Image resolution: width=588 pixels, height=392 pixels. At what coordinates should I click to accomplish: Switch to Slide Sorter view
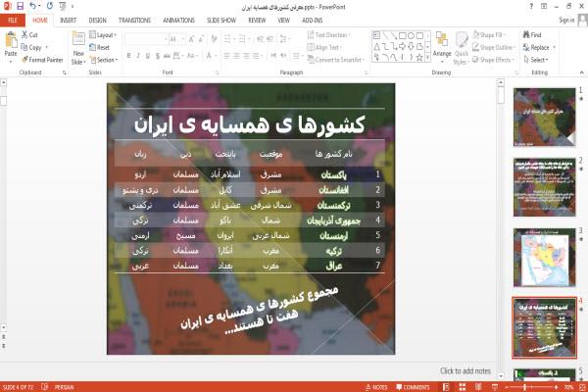tap(462, 387)
